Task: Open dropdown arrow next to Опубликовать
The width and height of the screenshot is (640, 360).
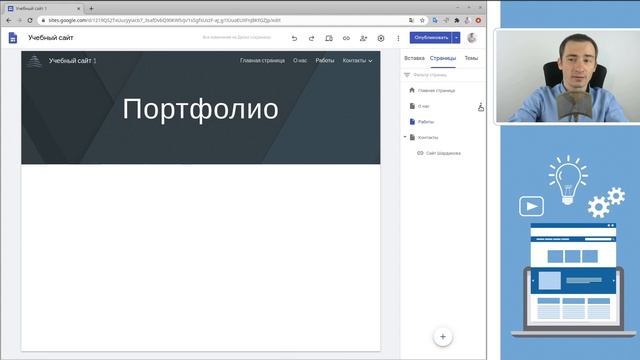Action: click(456, 38)
